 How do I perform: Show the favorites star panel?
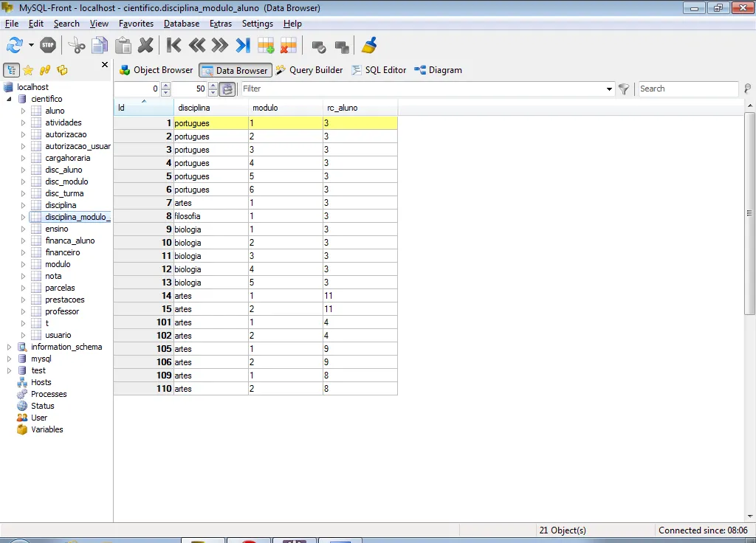click(28, 70)
